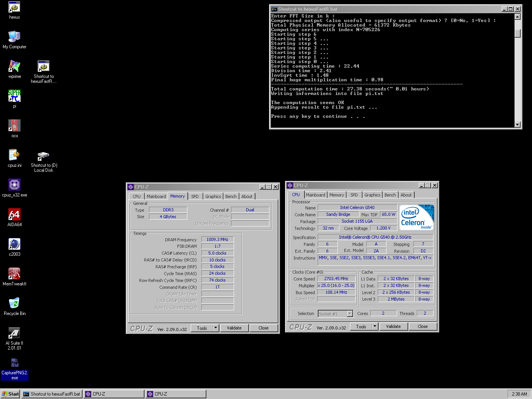The width and height of the screenshot is (532, 399).
Task: Select the CapturePNG2.exe desktop icon
Action: 14,368
